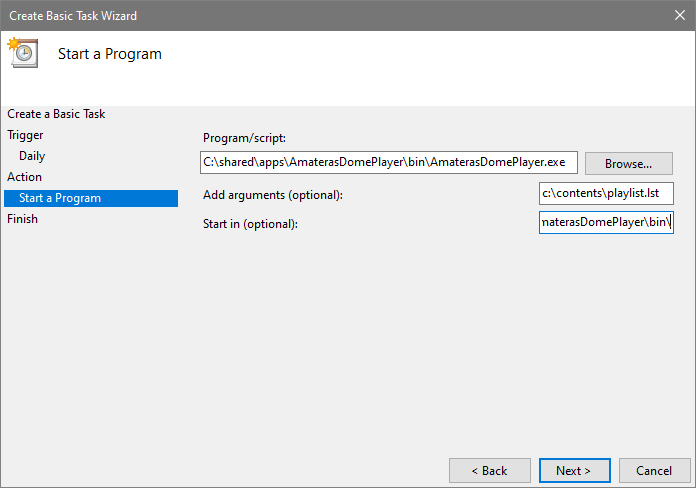Click the Create Basic Task Wizard title bar

pyautogui.click(x=300, y=16)
